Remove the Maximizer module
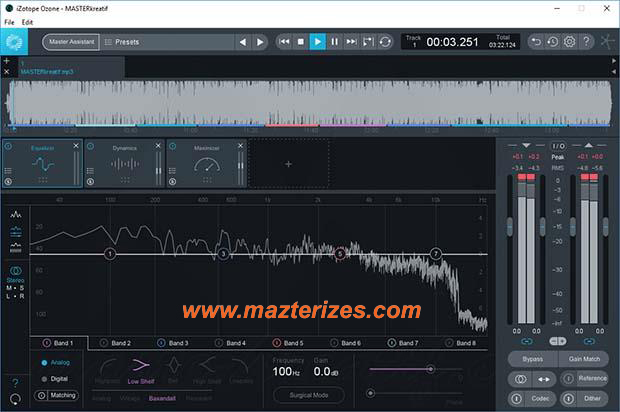 tap(240, 146)
